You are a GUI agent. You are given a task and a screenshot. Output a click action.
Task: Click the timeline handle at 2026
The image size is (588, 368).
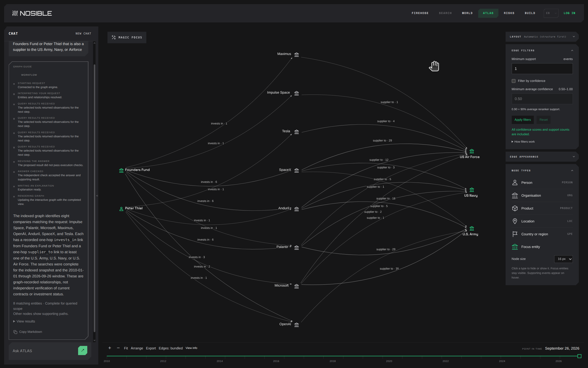(579, 356)
